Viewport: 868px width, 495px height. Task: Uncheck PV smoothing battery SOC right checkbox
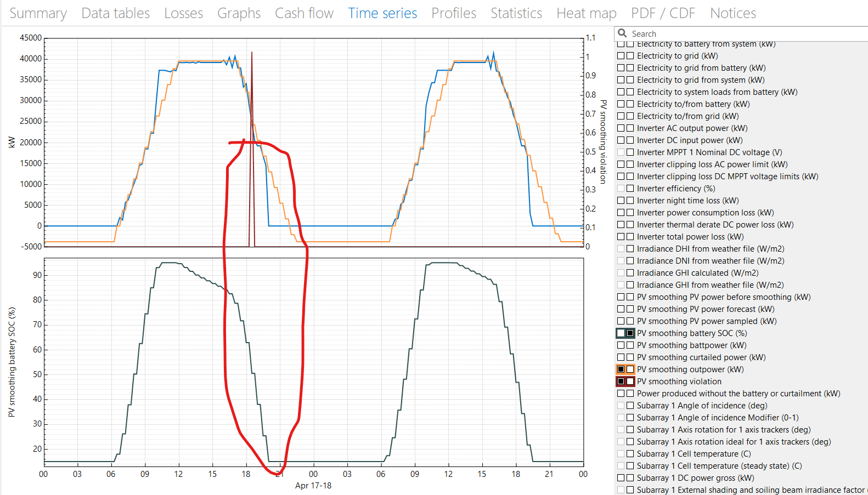point(630,333)
